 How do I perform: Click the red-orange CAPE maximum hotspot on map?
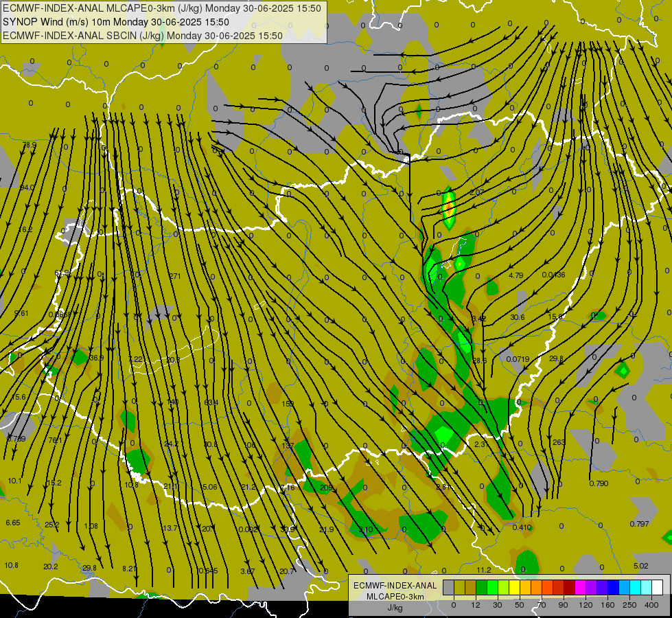click(x=448, y=207)
